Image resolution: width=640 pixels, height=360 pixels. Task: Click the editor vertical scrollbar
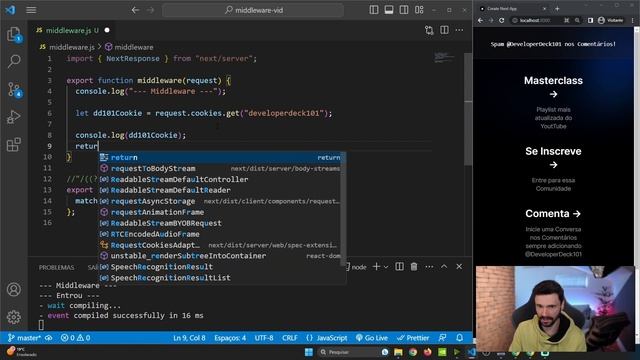tap(469, 108)
